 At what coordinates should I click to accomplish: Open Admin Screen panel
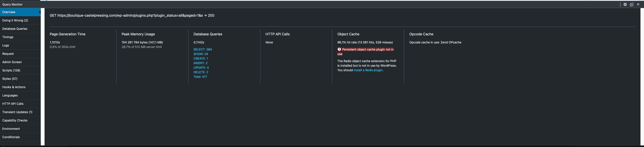click(20, 62)
